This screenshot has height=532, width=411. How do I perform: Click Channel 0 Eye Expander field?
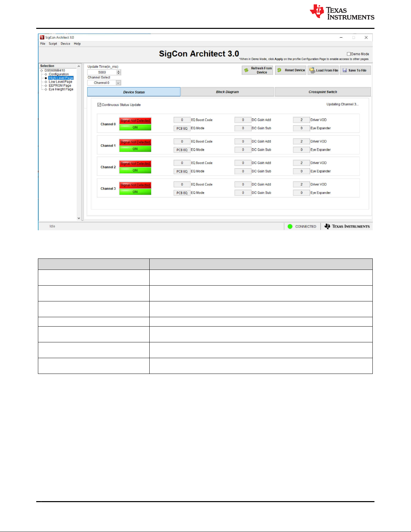(x=301, y=128)
